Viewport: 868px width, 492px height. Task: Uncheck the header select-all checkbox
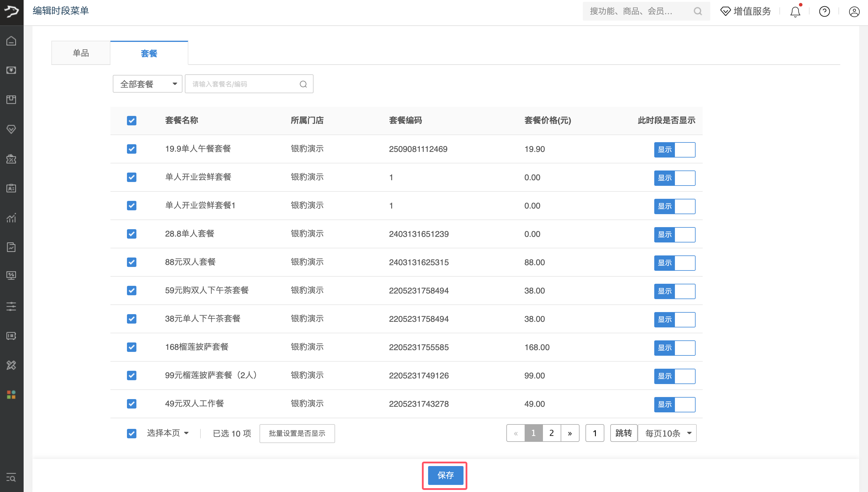[132, 121]
